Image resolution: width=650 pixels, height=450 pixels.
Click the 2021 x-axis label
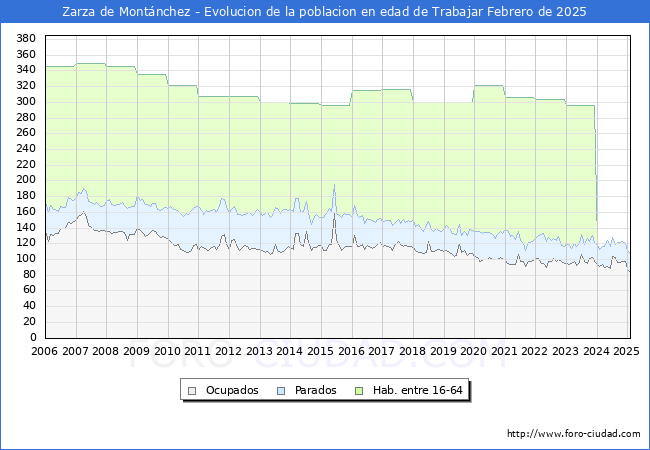tap(504, 351)
